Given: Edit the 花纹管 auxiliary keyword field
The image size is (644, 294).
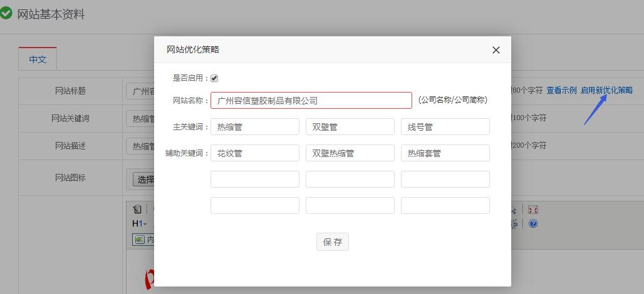Looking at the screenshot, I should (x=254, y=153).
